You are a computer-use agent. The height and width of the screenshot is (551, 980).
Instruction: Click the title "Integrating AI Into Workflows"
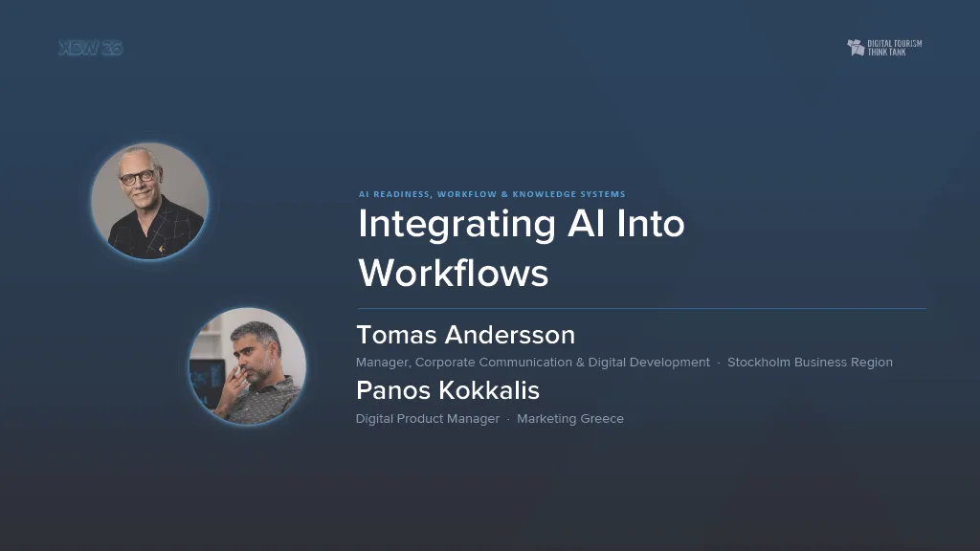point(522,248)
